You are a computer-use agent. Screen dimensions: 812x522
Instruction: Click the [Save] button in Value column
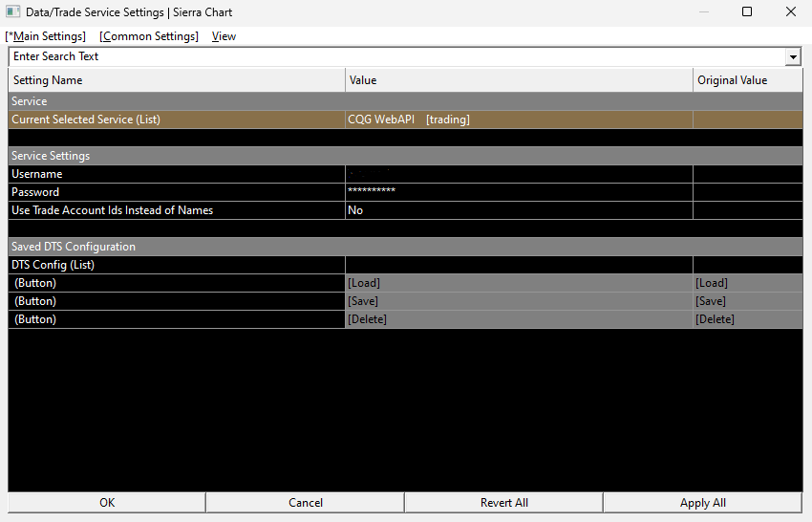pyautogui.click(x=519, y=300)
